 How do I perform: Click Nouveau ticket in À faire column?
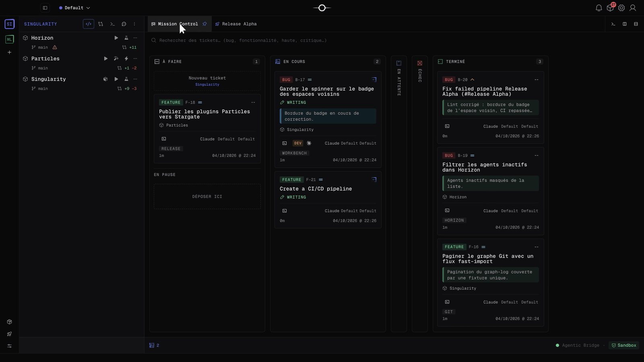tap(207, 81)
